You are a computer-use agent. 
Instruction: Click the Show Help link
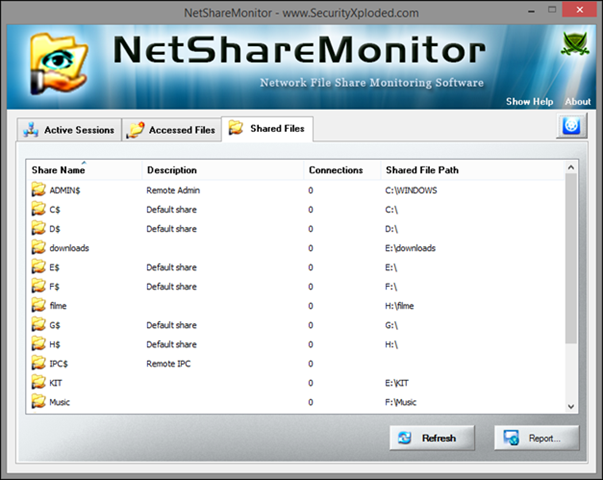point(530,102)
